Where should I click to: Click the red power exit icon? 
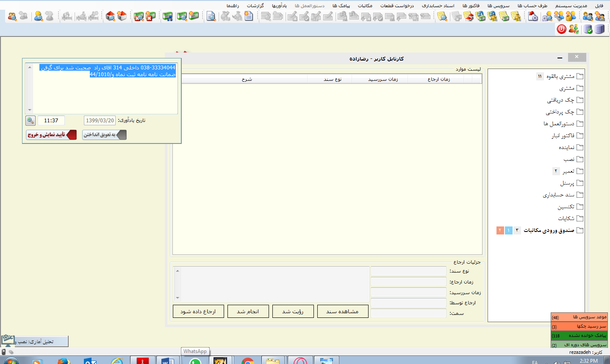pyautogui.click(x=562, y=29)
